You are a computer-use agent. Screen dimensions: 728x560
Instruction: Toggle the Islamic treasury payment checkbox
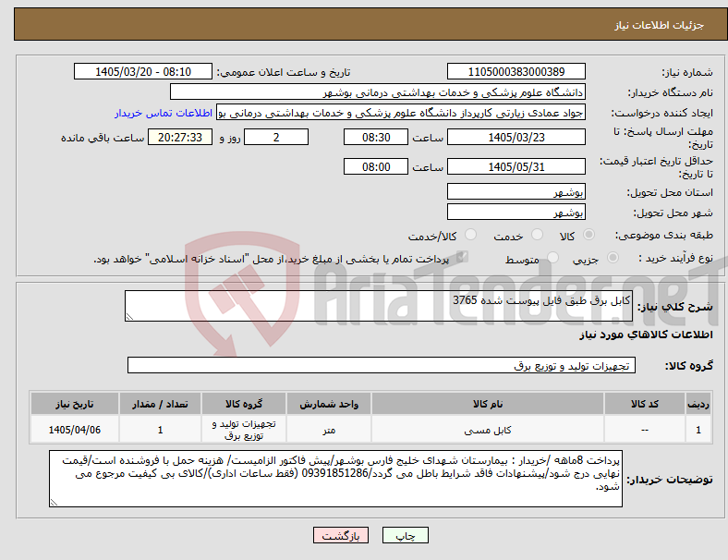pos(463,257)
